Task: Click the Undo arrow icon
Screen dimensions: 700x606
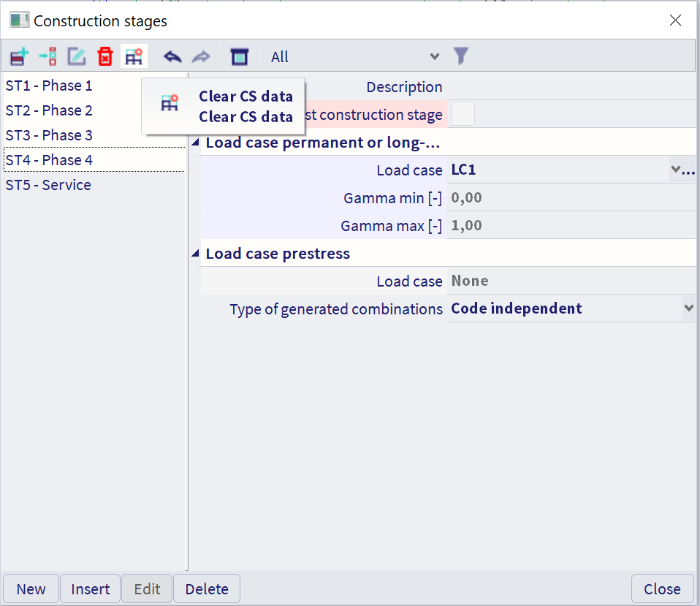Action: [x=172, y=56]
